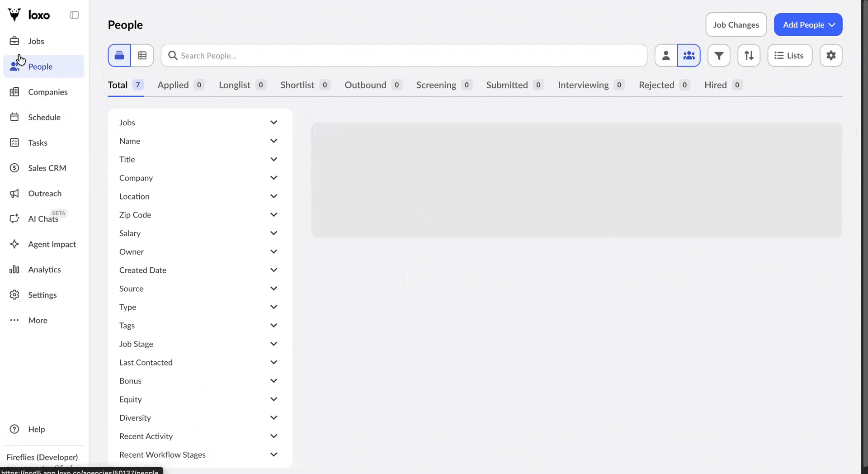Show only my people, single-person icon
The image size is (868, 474).
pyautogui.click(x=666, y=56)
